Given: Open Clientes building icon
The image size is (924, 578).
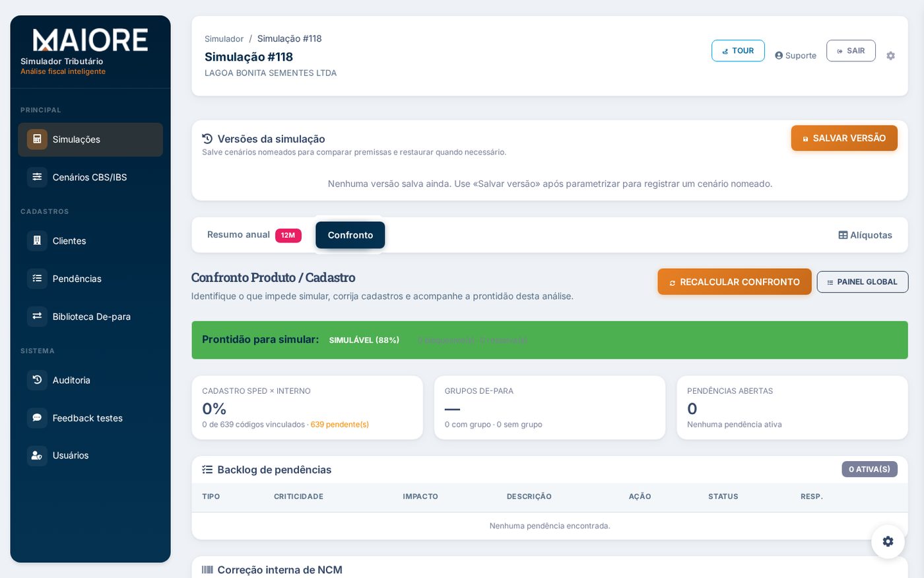Looking at the screenshot, I should (x=37, y=240).
